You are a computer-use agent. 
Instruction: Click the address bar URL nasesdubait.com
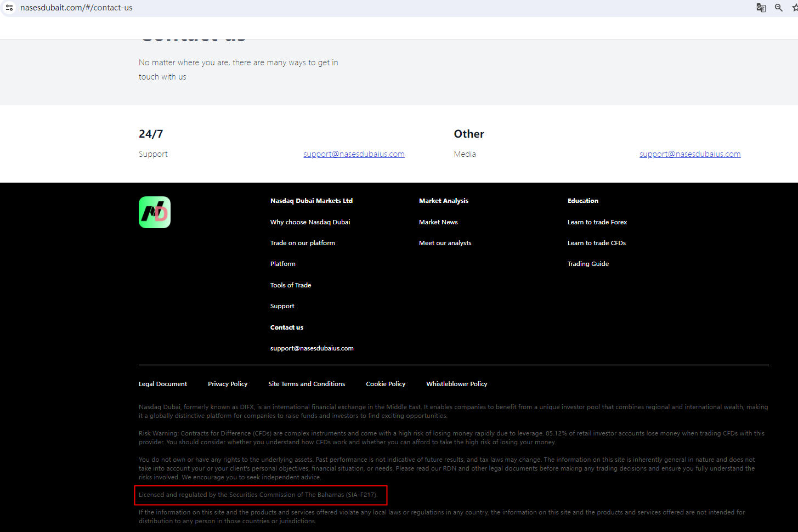(x=76, y=8)
